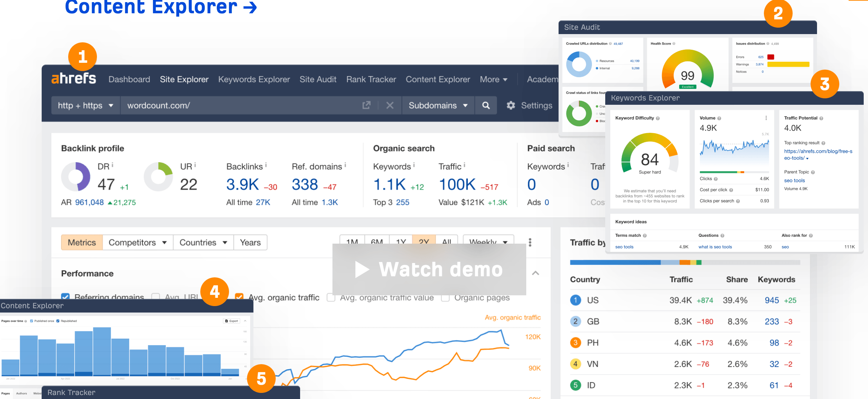Image resolution: width=868 pixels, height=399 pixels.
Task: Open Competitors dropdown
Action: click(138, 243)
